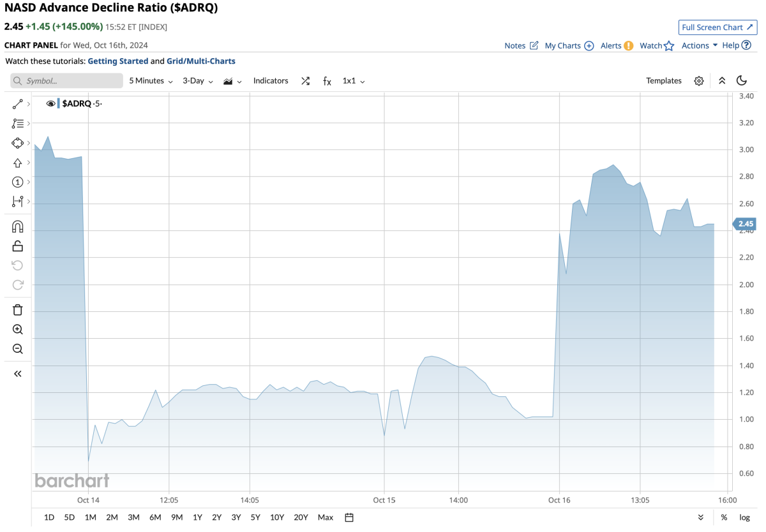Select the trend line drawing tool

17,104
